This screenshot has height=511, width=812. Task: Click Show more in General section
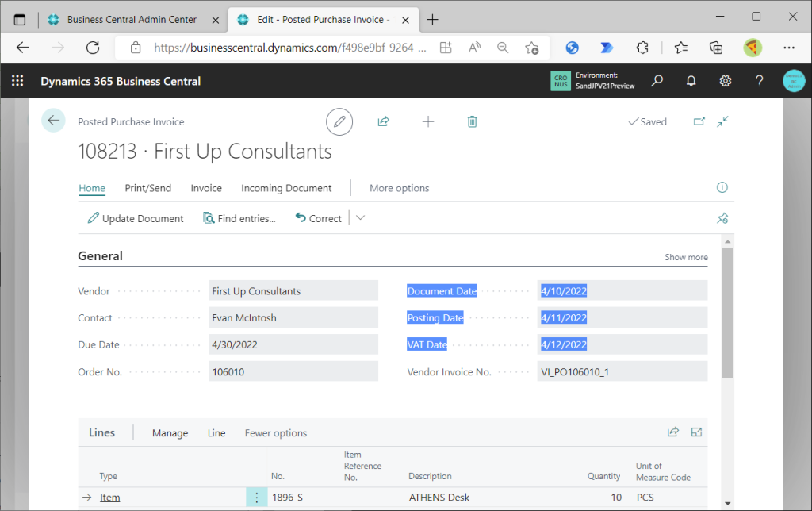[x=686, y=257]
